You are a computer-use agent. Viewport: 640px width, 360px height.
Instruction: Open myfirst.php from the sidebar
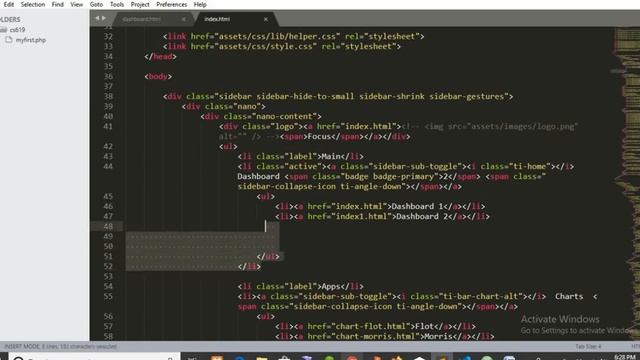coord(31,40)
